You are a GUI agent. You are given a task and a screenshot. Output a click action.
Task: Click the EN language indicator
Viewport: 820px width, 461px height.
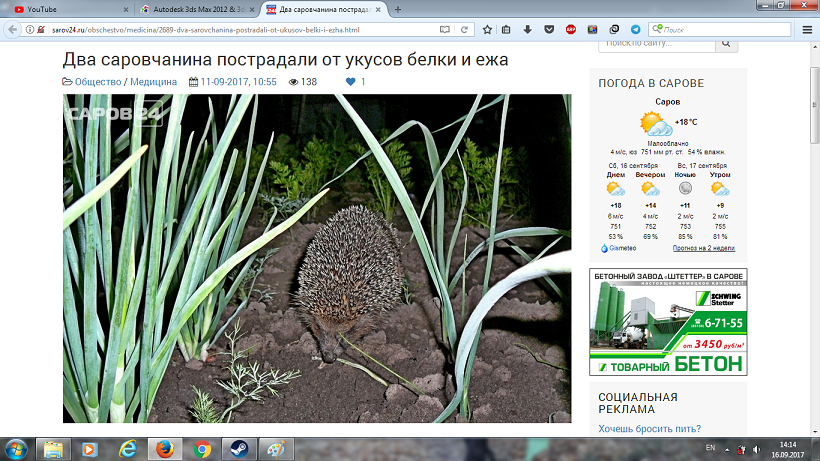click(710, 448)
